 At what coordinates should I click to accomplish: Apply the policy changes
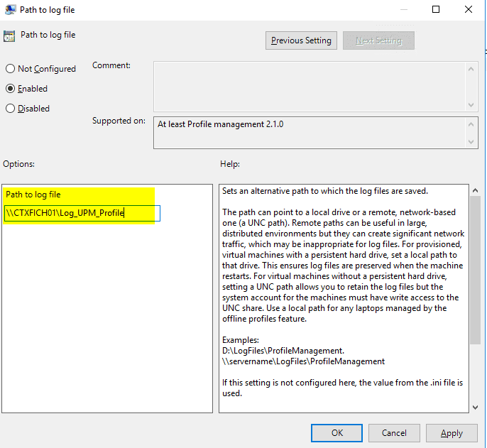point(452,433)
